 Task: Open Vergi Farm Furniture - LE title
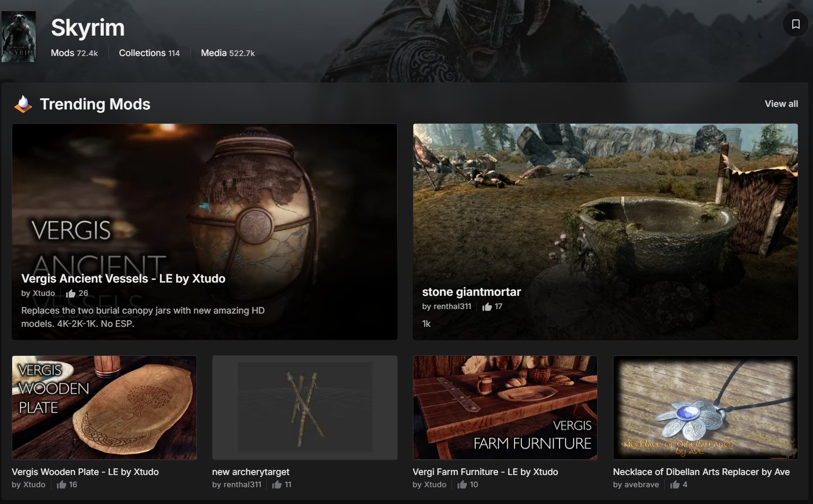[485, 472]
